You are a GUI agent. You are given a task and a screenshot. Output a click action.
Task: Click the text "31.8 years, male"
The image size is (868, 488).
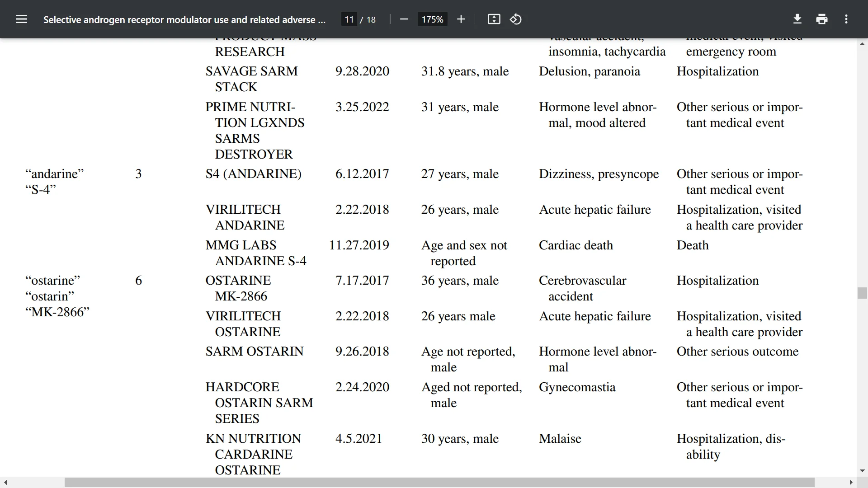click(x=465, y=71)
